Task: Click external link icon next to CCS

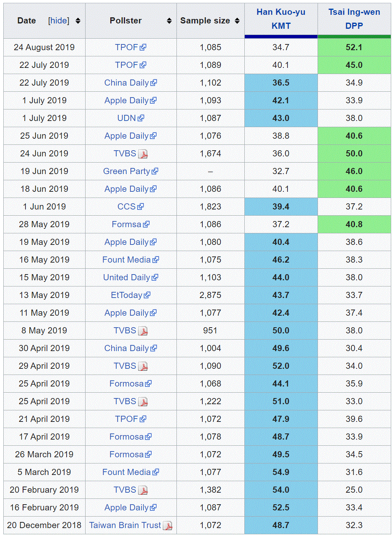Action: (x=141, y=207)
